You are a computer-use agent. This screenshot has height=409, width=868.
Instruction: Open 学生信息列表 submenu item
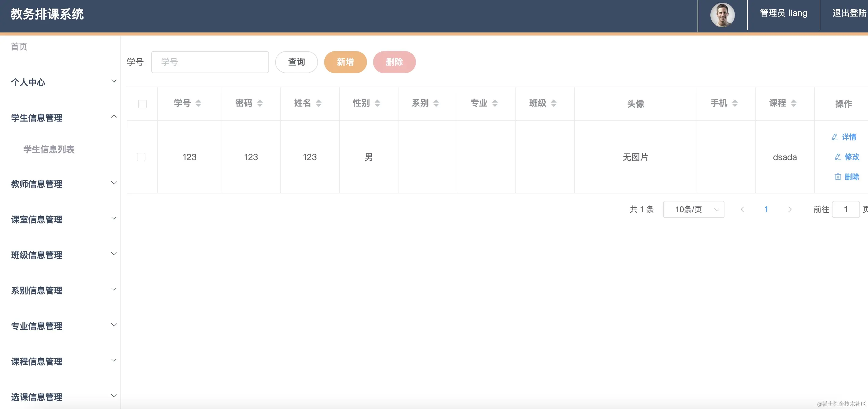coord(49,149)
